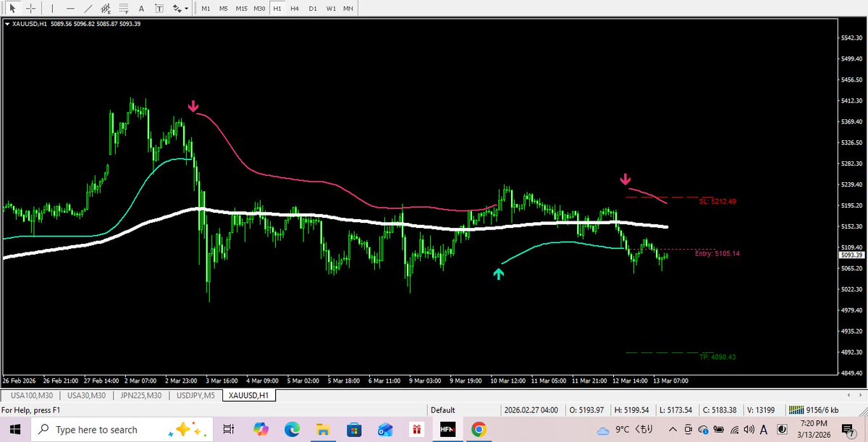Show hidden system tray icons
The width and height of the screenshot is (868, 442).
coord(673,430)
